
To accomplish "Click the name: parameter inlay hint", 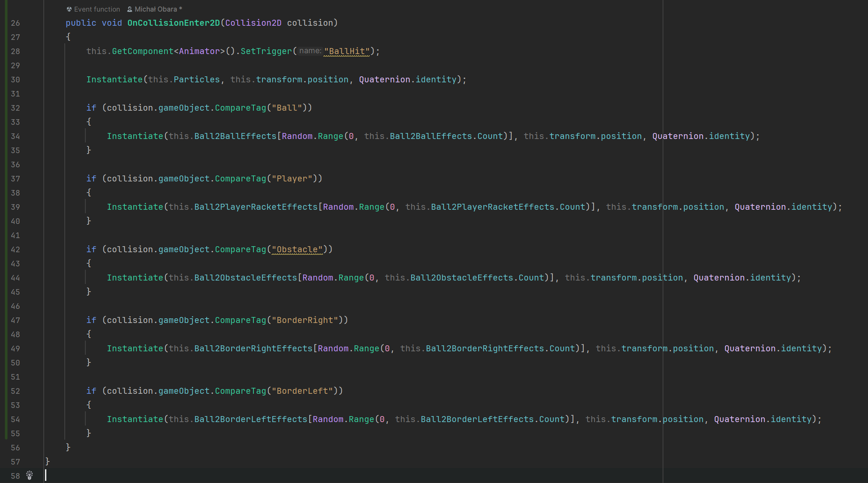I will [x=310, y=51].
